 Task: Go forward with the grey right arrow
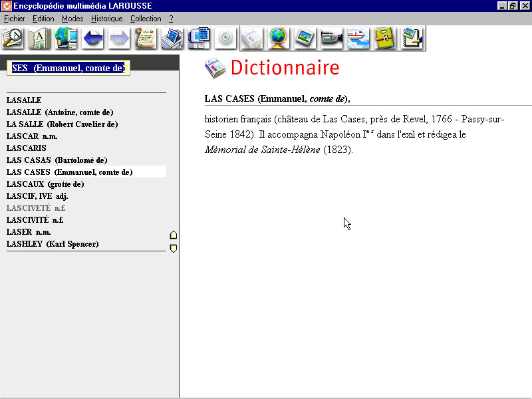coord(119,38)
